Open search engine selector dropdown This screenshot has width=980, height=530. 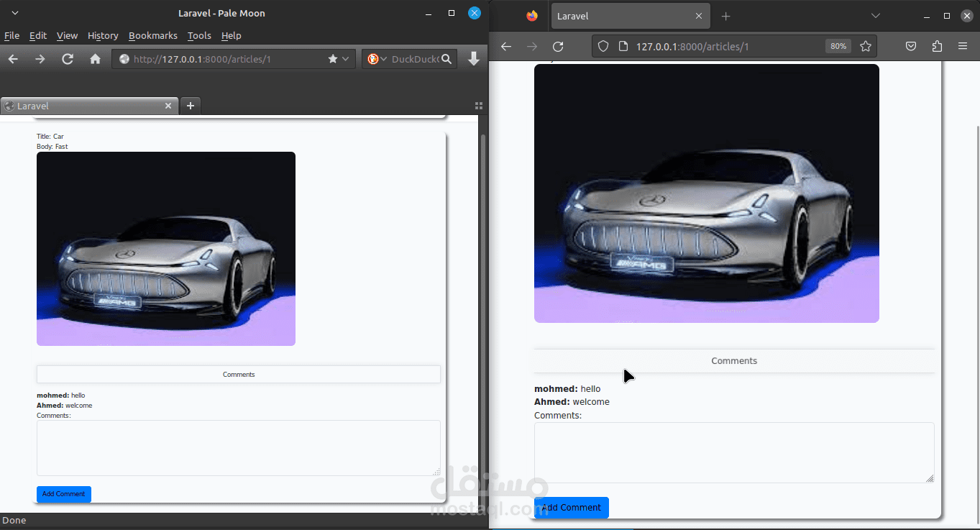(377, 59)
